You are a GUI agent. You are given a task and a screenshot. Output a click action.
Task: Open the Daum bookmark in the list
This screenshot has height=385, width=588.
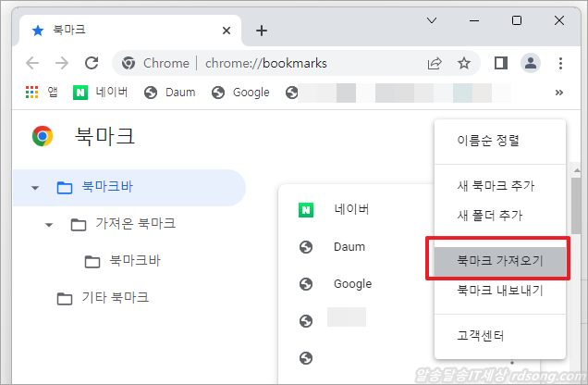point(349,247)
